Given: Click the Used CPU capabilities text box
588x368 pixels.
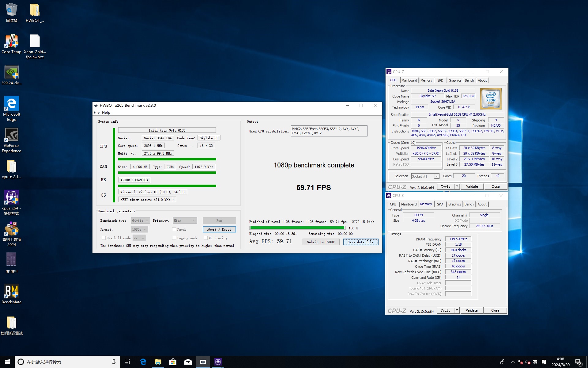Looking at the screenshot, I should [x=329, y=131].
